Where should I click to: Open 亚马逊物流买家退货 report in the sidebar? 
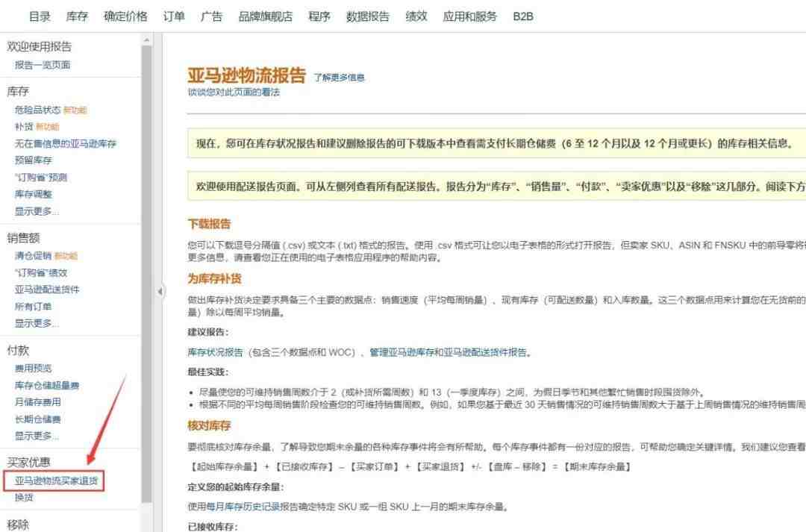pos(56,481)
